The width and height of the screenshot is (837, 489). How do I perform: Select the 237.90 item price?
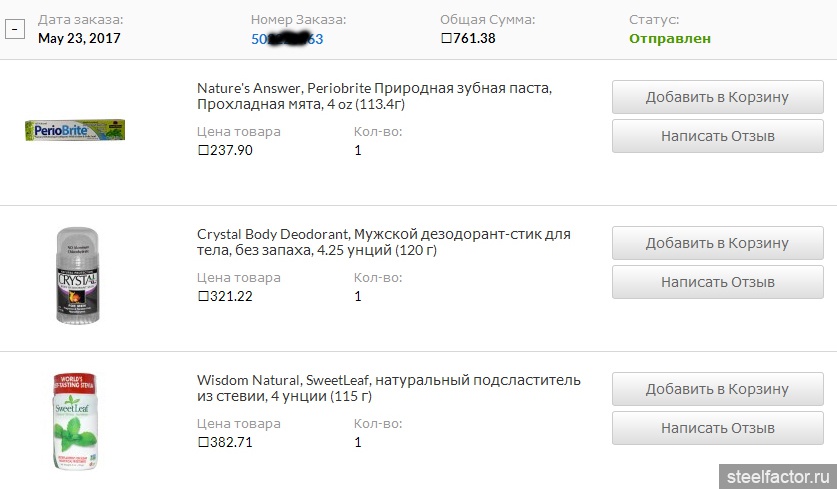[225, 150]
